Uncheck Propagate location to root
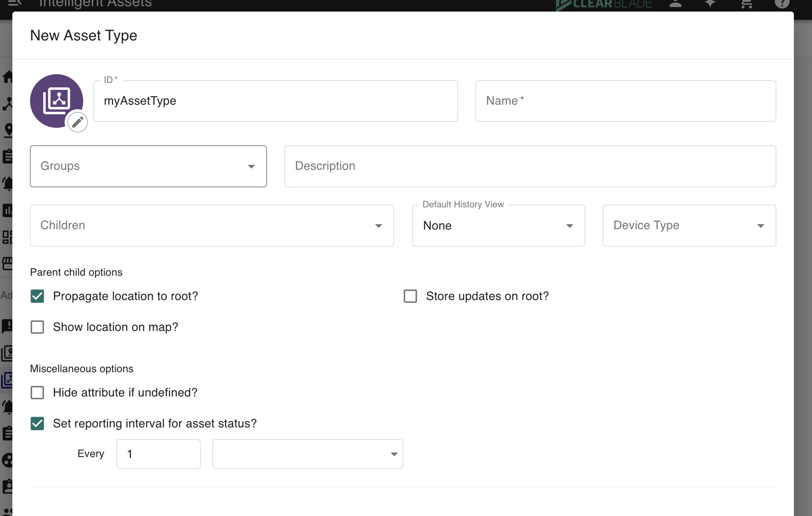Screen dimensions: 812x516 [x=37, y=296]
